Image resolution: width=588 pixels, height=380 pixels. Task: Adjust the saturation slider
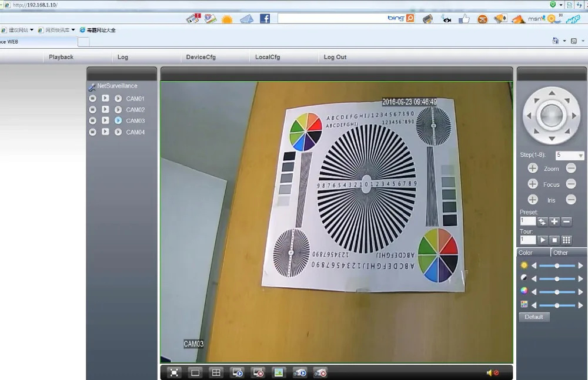pos(557,292)
